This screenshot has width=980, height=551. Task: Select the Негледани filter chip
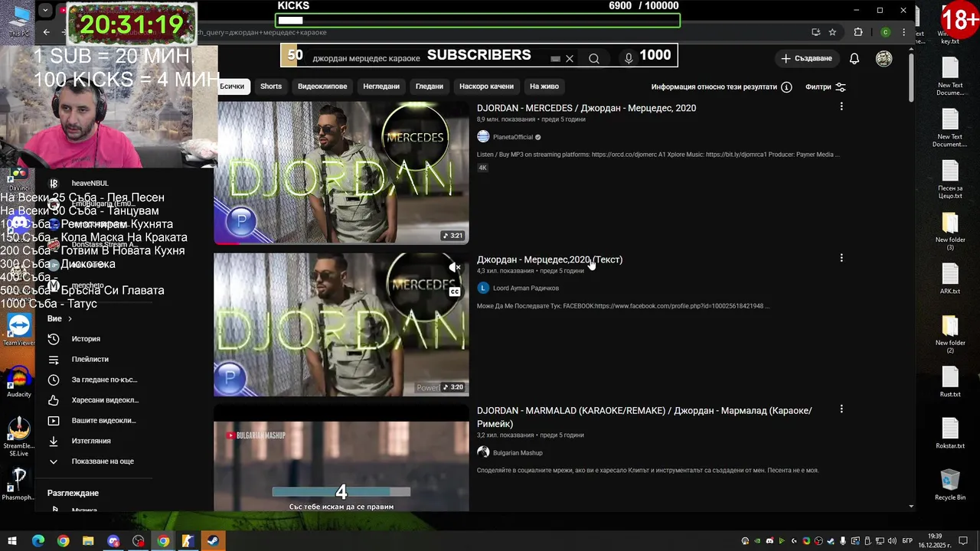tap(381, 86)
